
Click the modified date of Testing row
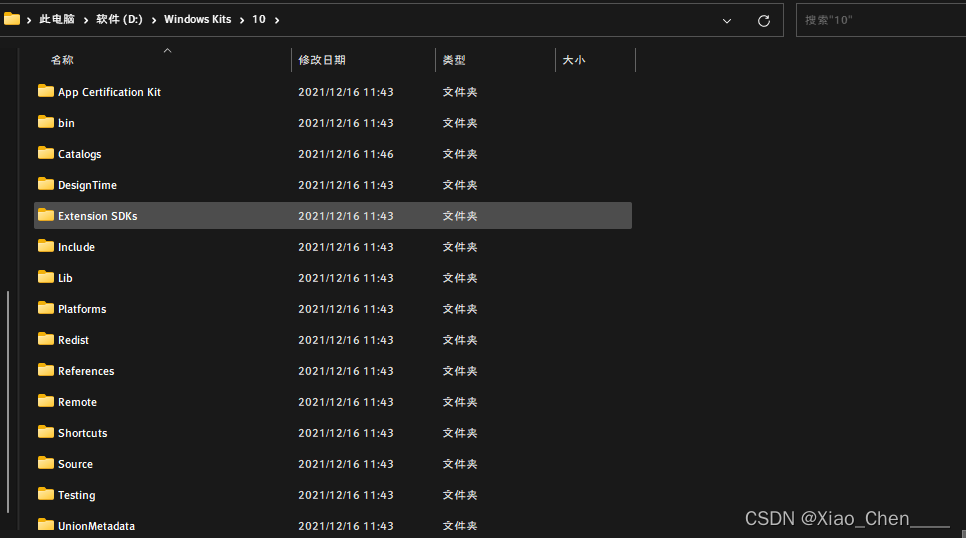point(346,495)
